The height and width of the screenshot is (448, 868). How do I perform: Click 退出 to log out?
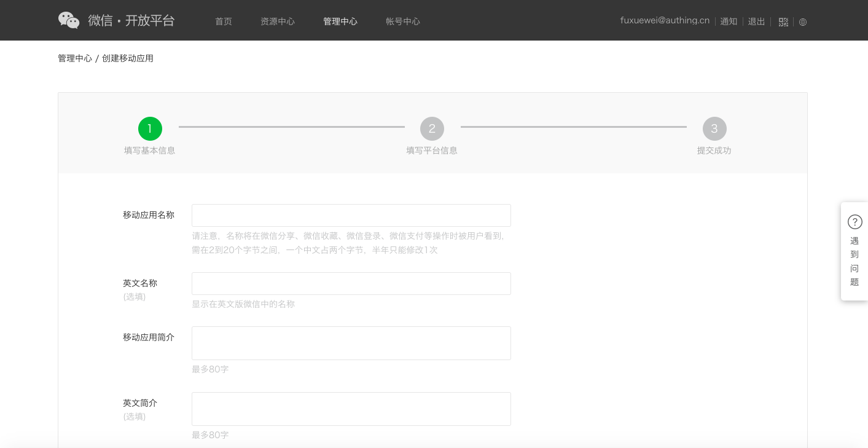756,22
